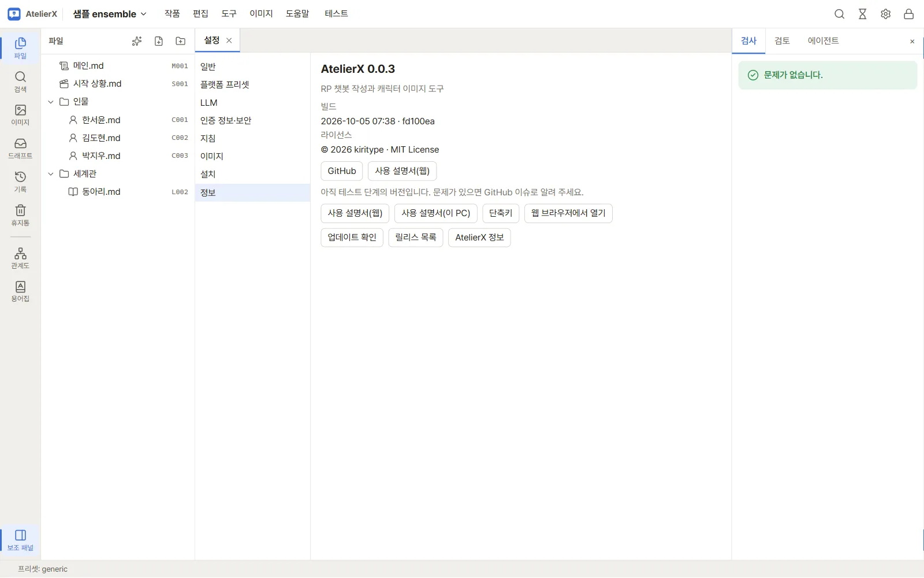Viewport: 924px width, 578px height.
Task: Open the 이미지 sidebar panel
Action: (x=20, y=115)
